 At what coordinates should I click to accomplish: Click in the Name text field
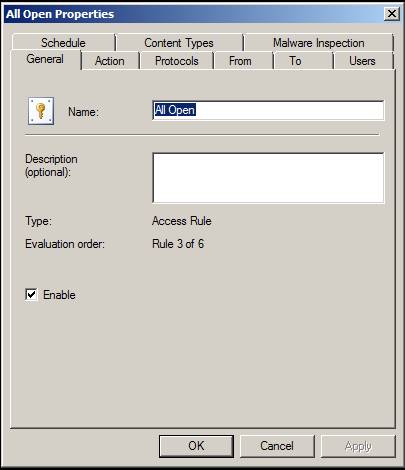(x=268, y=110)
